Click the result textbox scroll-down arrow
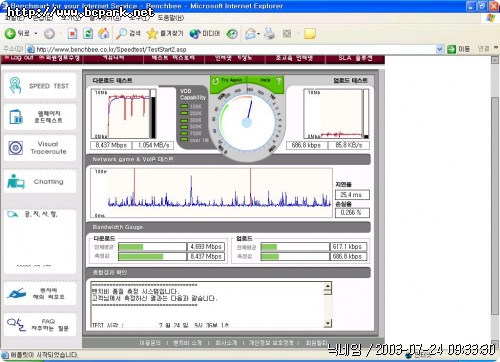This screenshot has height=362, width=500. click(328, 323)
